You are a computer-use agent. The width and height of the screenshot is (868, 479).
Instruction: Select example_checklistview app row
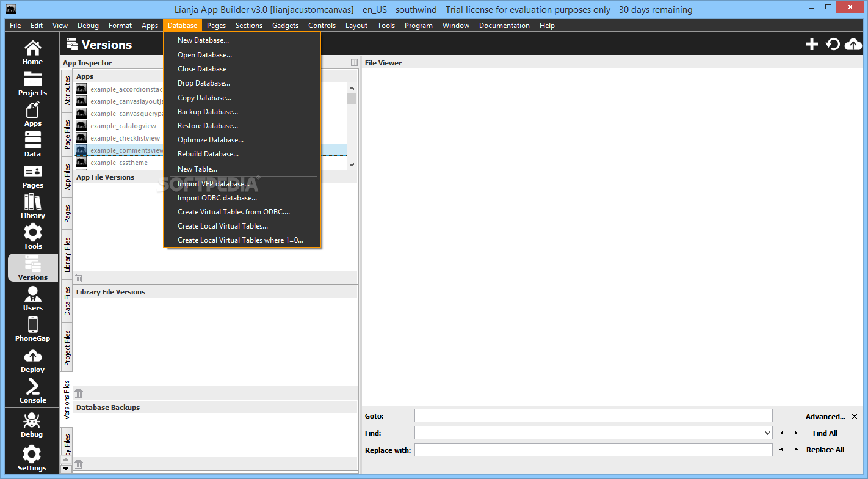211,138
